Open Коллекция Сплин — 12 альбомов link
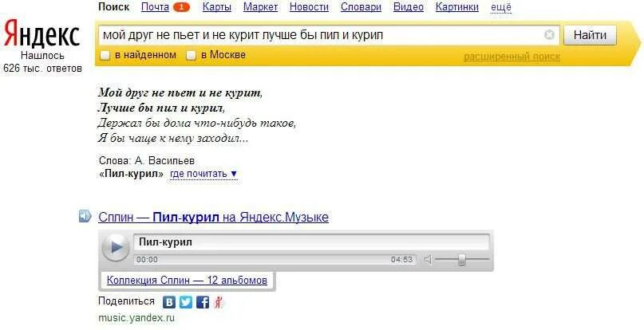 (187, 281)
